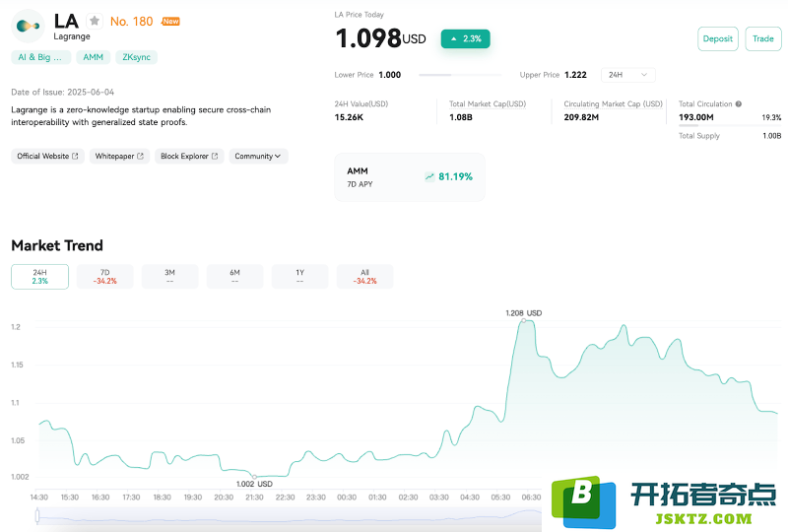
Task: Click the Date of Issue: 2025-06-04 text
Action: click(x=62, y=92)
